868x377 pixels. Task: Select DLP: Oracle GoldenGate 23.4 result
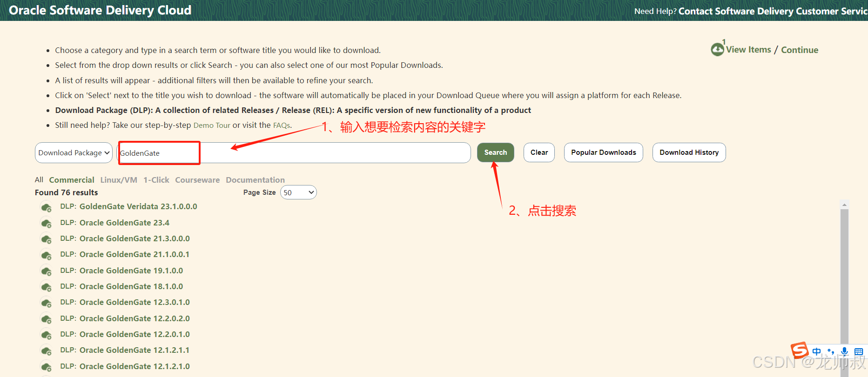click(114, 223)
